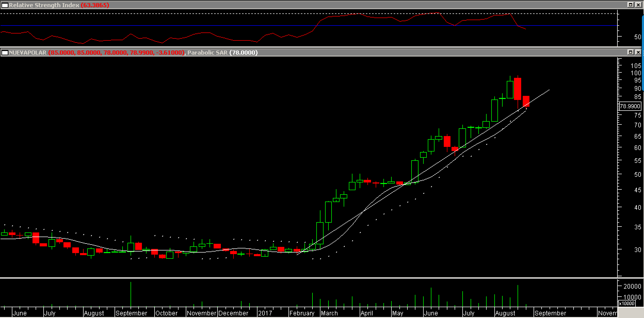Screen dimensions: 644x318
Task: Select the white trendline's upper end
Action: [x=549, y=90]
